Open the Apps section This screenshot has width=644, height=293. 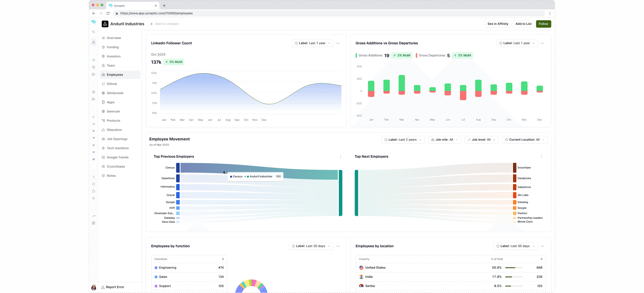pyautogui.click(x=120, y=102)
